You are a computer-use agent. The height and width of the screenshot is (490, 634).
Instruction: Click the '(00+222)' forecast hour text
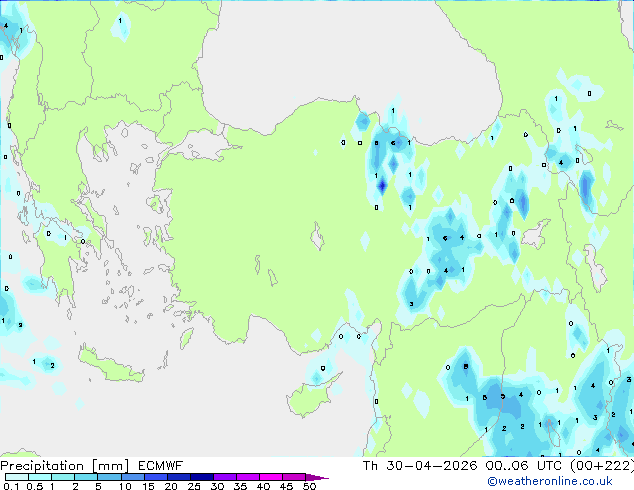pyautogui.click(x=602, y=466)
